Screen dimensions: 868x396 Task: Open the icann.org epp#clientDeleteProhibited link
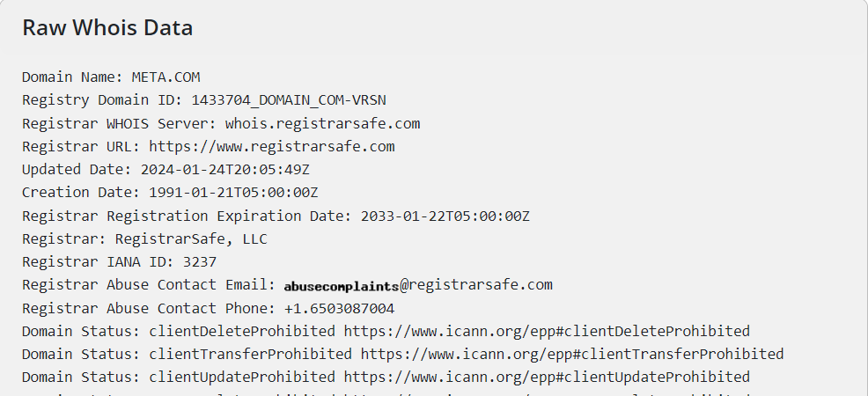pyautogui.click(x=547, y=331)
